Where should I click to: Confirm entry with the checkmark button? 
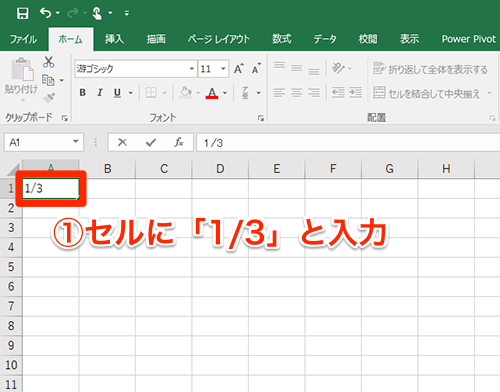tap(151, 143)
